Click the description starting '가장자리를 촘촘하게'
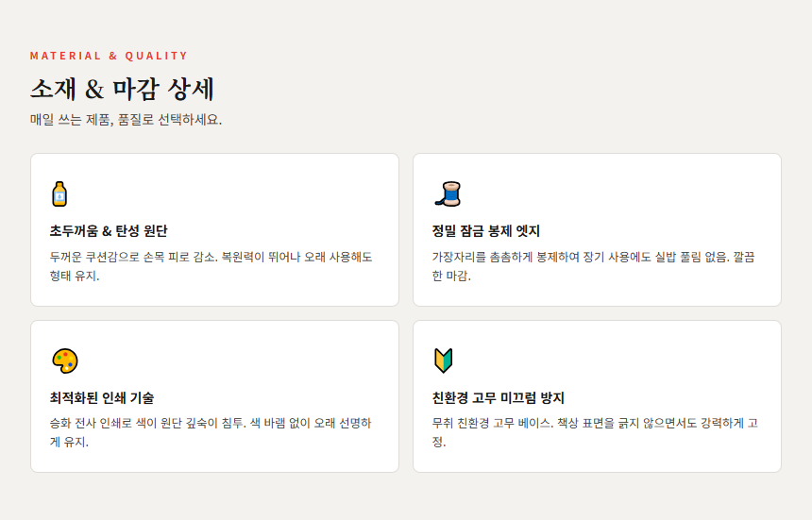Image resolution: width=812 pixels, height=520 pixels. coord(593,266)
